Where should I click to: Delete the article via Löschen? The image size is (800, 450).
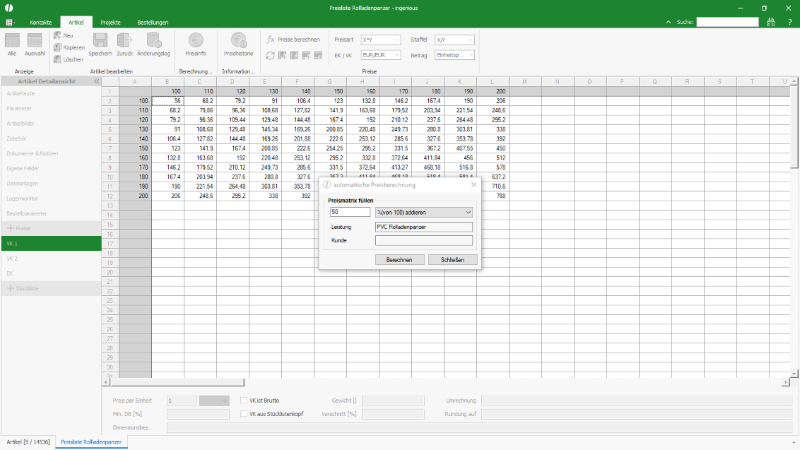[x=68, y=59]
